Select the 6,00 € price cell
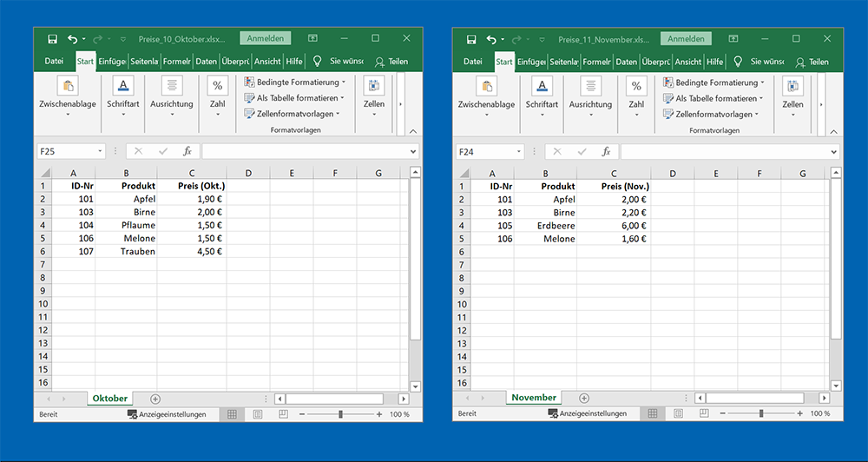The width and height of the screenshot is (868, 462). point(614,226)
